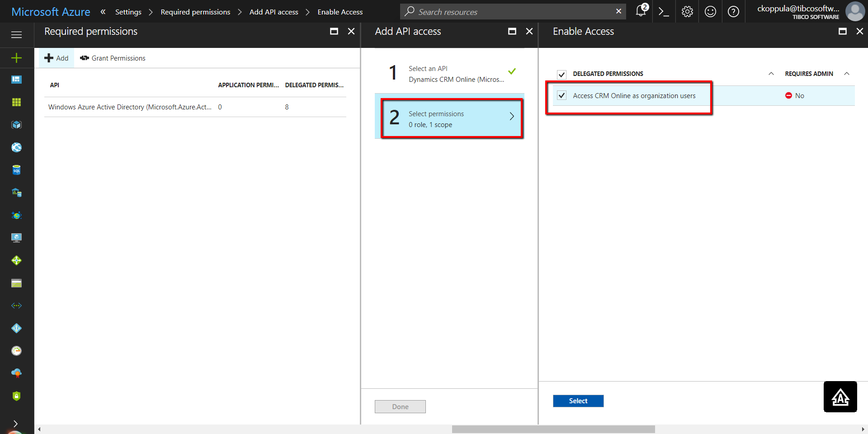Sort by Requires Admin column chevron
Image resolution: width=868 pixels, height=434 pixels.
click(847, 74)
